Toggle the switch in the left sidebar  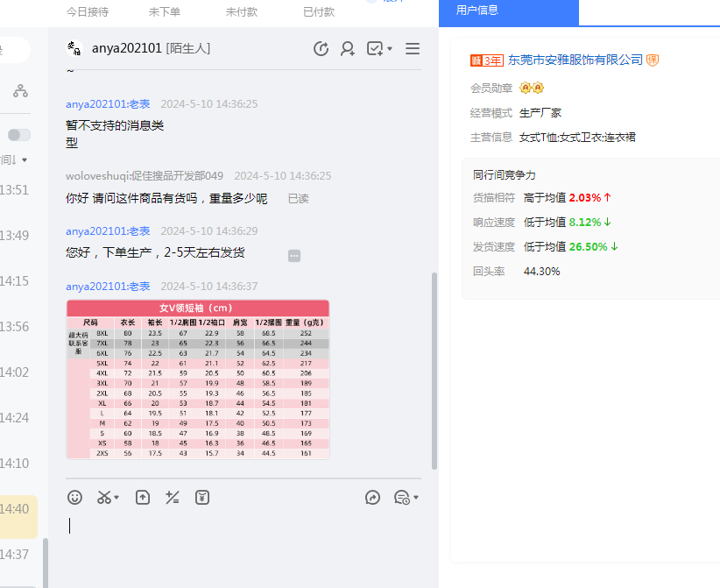pyautogui.click(x=19, y=135)
